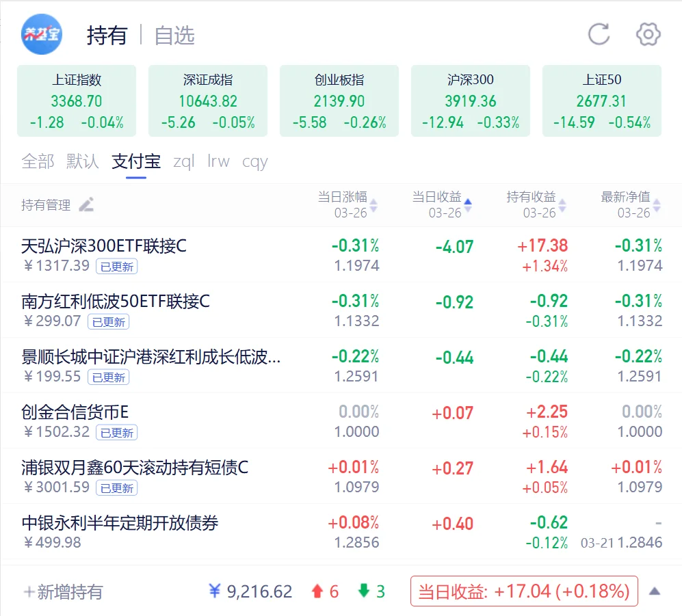Refresh fund data with the reload icon
The height and width of the screenshot is (616, 682).
(x=599, y=34)
